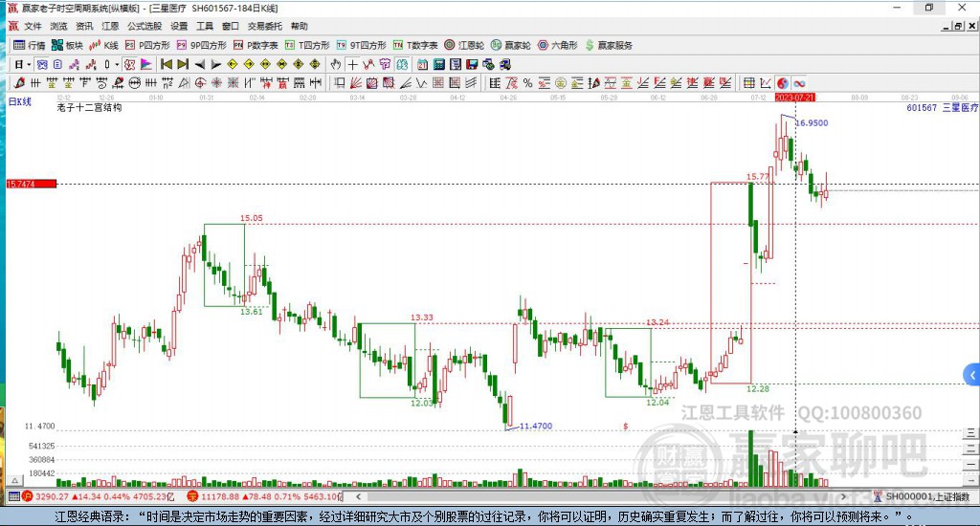Select the Gann fan lines tool
The height and width of the screenshot is (526, 980).
(356, 83)
